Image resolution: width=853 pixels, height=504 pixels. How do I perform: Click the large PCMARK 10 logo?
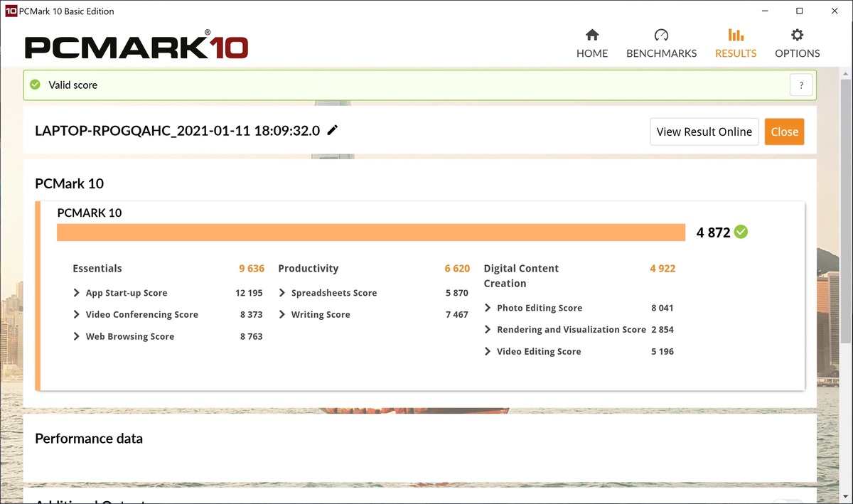pyautogui.click(x=136, y=45)
